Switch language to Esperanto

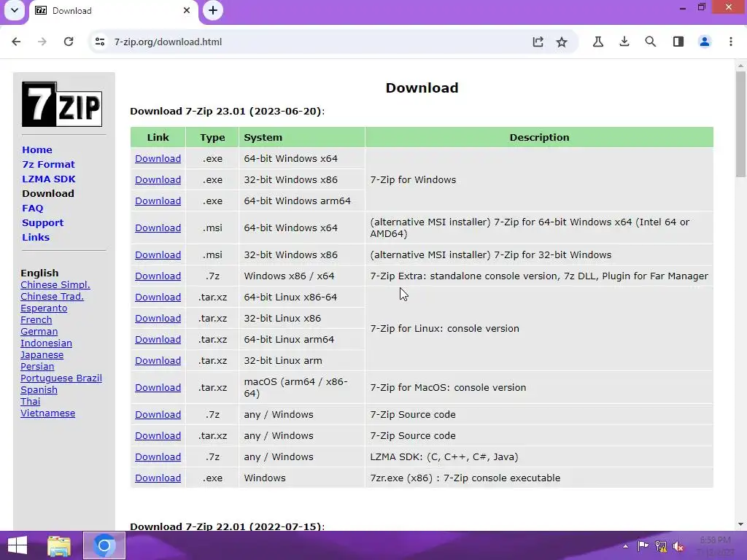click(44, 308)
